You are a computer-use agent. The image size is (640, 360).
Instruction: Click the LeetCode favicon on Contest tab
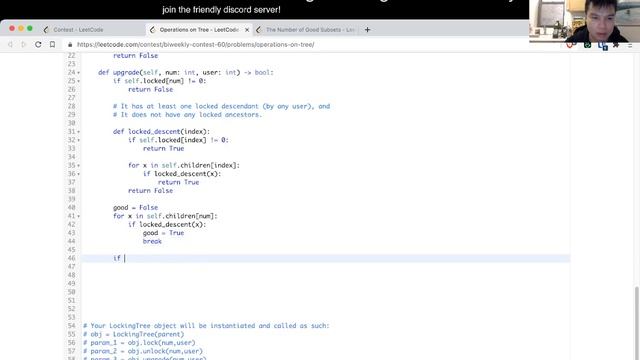[46, 30]
